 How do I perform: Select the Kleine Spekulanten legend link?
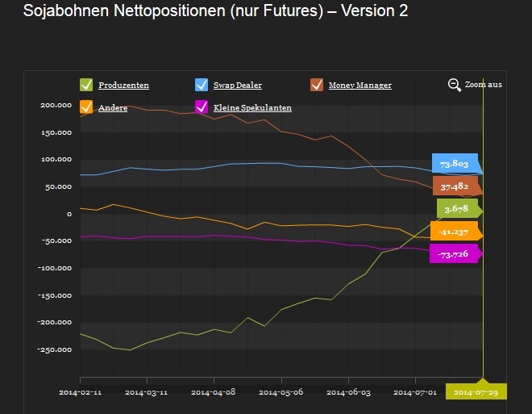[x=252, y=108]
